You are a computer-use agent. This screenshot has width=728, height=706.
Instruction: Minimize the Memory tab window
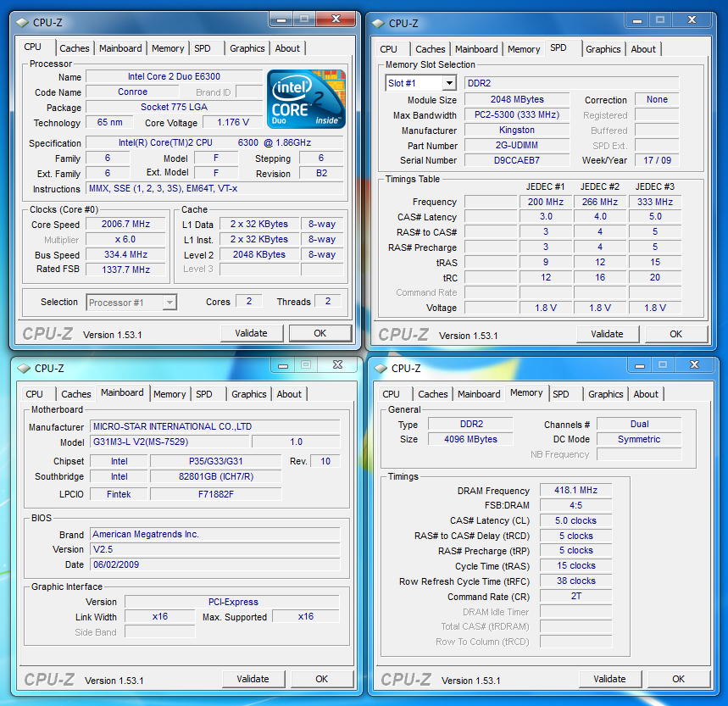point(640,365)
